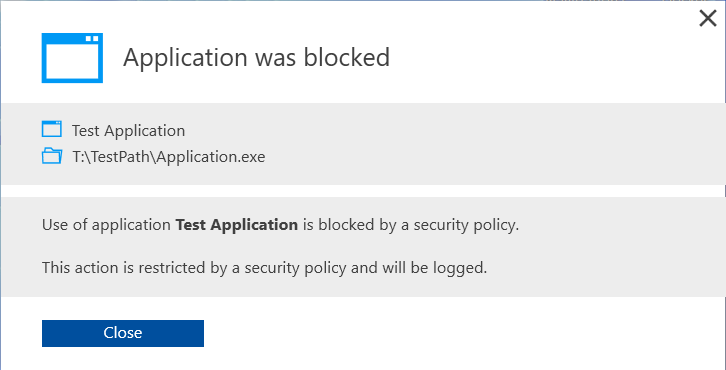Click 'is blocked by a security policy' text
The height and width of the screenshot is (370, 726).
[411, 225]
